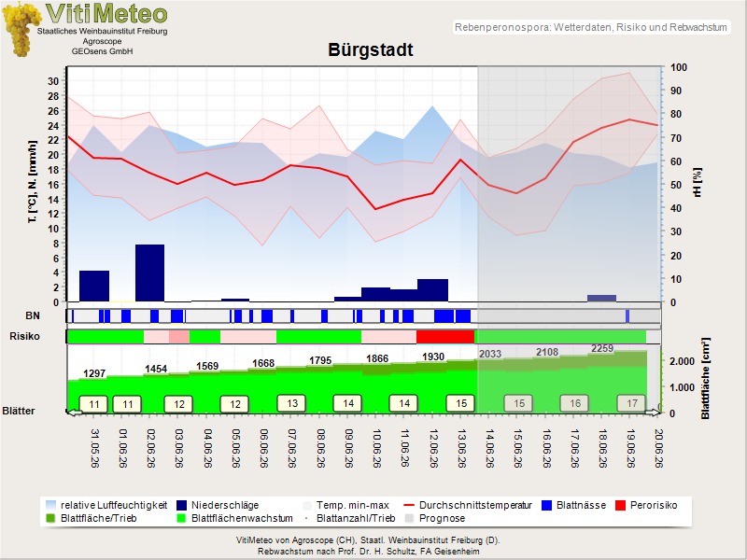
Task: Click the precipitation bar on 31.05
Action: coord(94,287)
